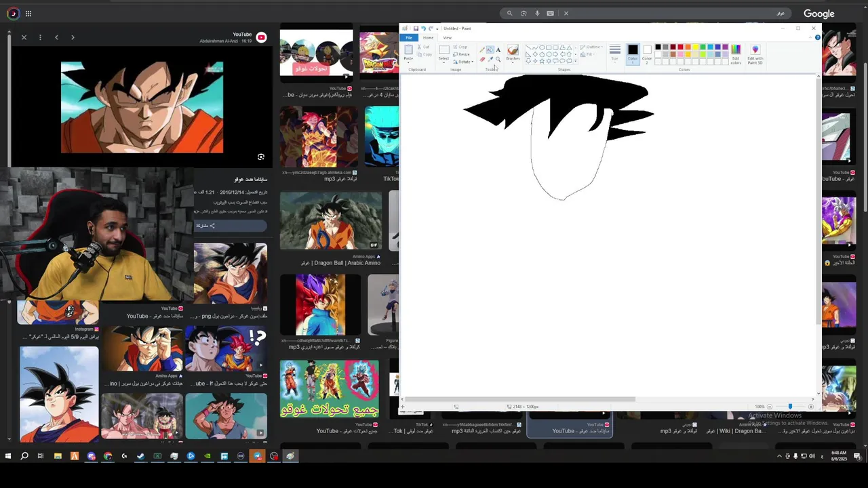The image size is (868, 488).
Task: Expand the Shapes gallery more arrow
Action: (575, 62)
